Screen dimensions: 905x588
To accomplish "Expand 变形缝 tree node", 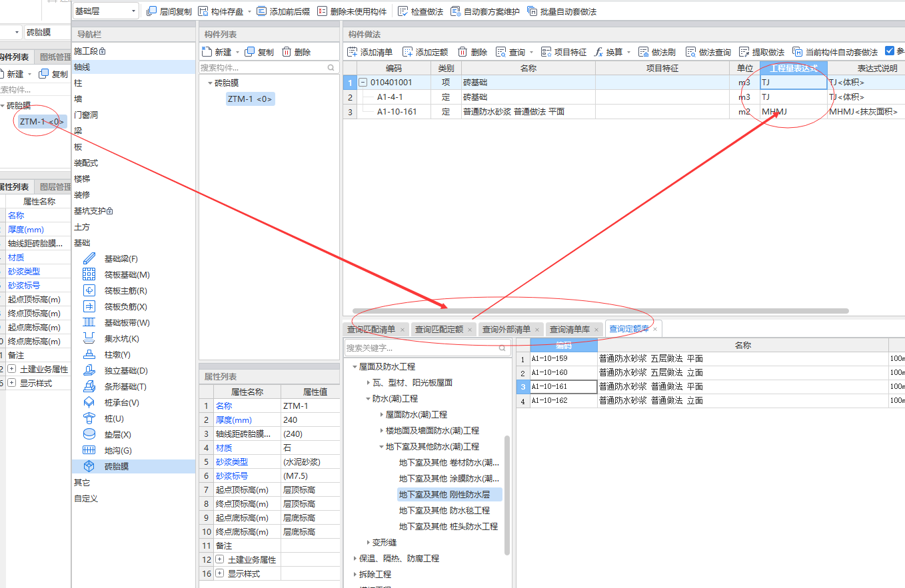I will [369, 543].
